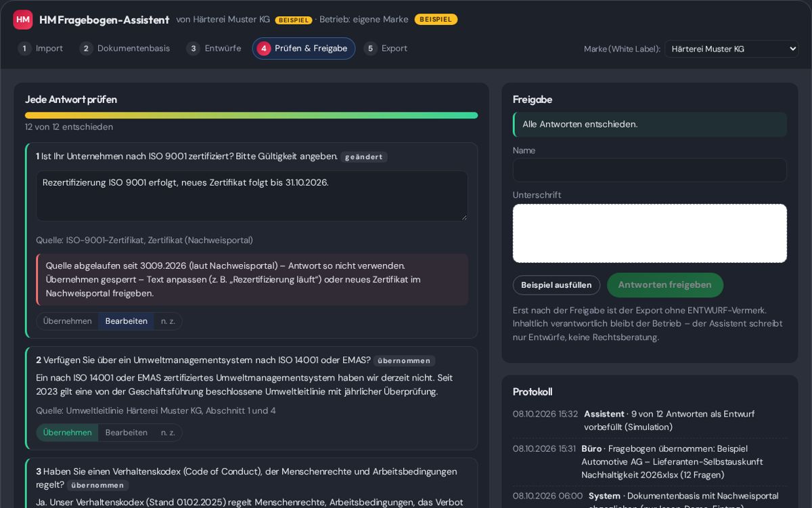Click the red HM app logo

tap(23, 20)
